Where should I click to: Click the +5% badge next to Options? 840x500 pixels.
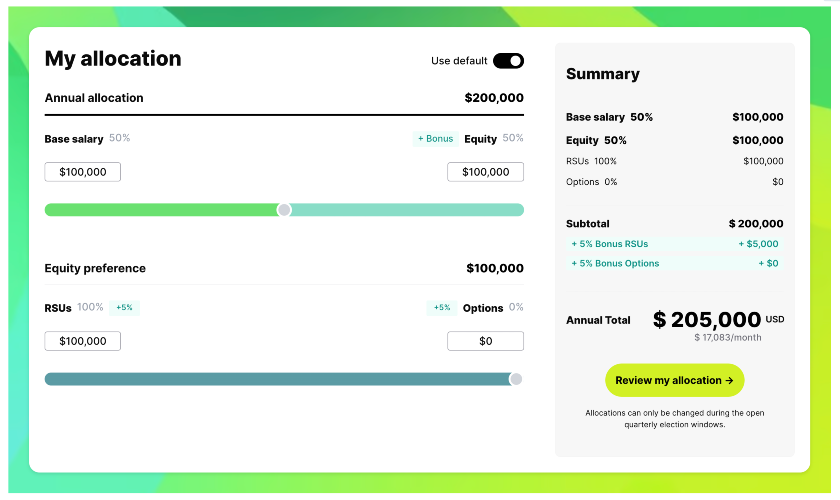coord(442,308)
